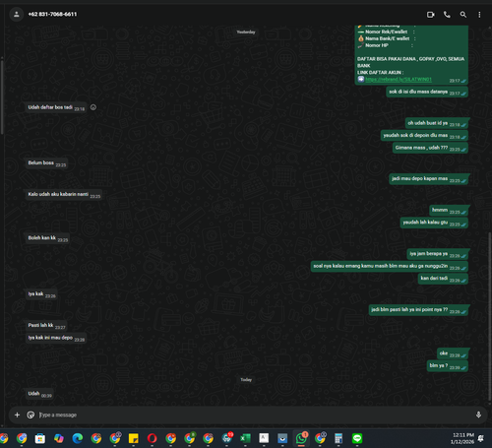492x448 pixels.
Task: Select message 'Boleh kan kk'
Action: 47,238
